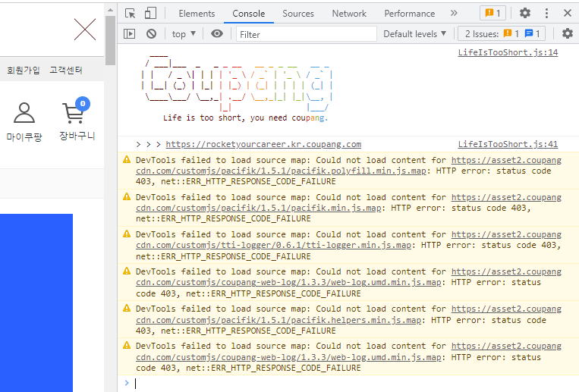
Task: Select text "Life is too short, you need coupang."
Action: coord(245,118)
